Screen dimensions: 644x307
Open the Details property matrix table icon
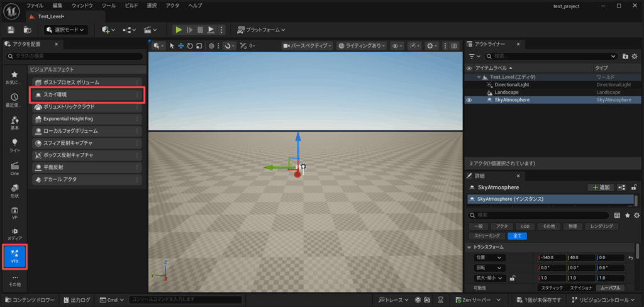pyautogui.click(x=617, y=215)
